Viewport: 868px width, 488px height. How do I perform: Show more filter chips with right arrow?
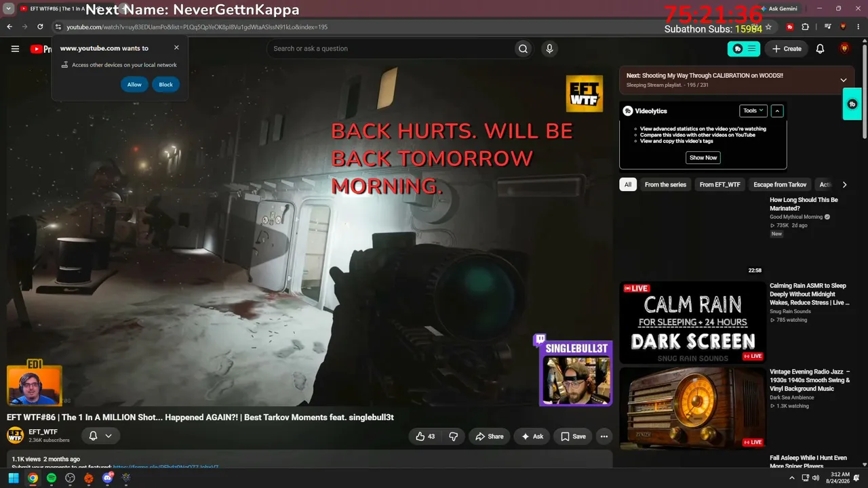(844, 184)
